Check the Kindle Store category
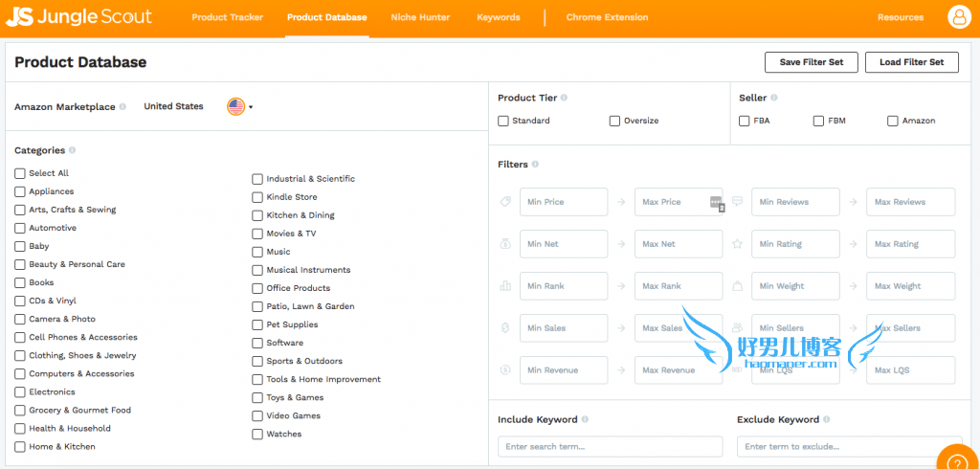Viewport: 980px width, 469px height. (257, 197)
